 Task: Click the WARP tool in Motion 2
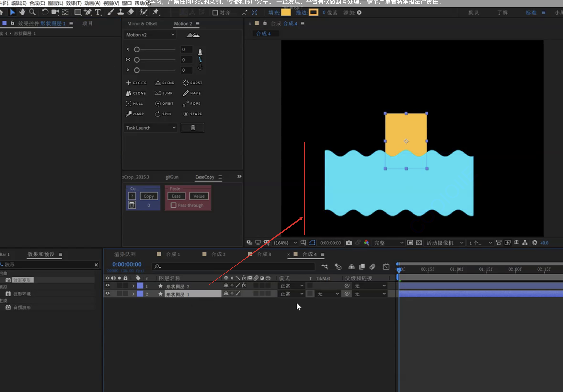tap(135, 114)
